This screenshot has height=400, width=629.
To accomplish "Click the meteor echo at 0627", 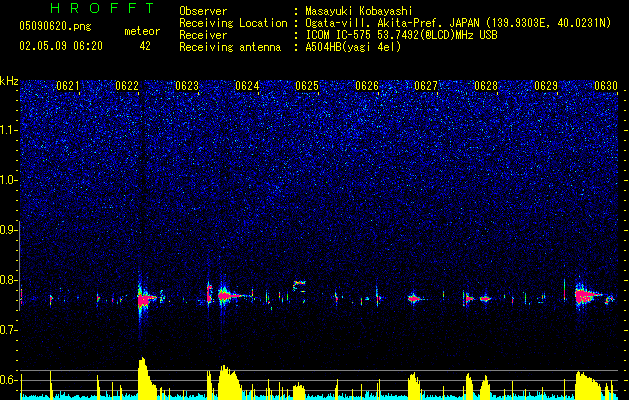I will point(414,298).
